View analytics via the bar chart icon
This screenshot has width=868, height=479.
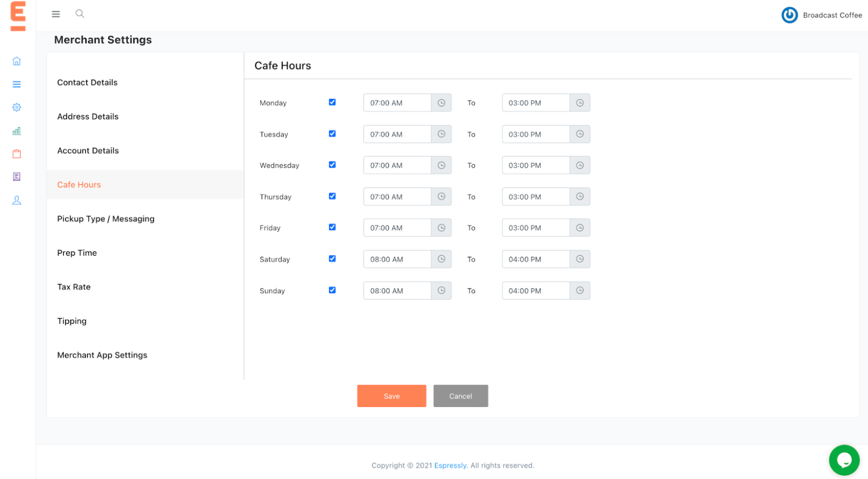pyautogui.click(x=17, y=131)
